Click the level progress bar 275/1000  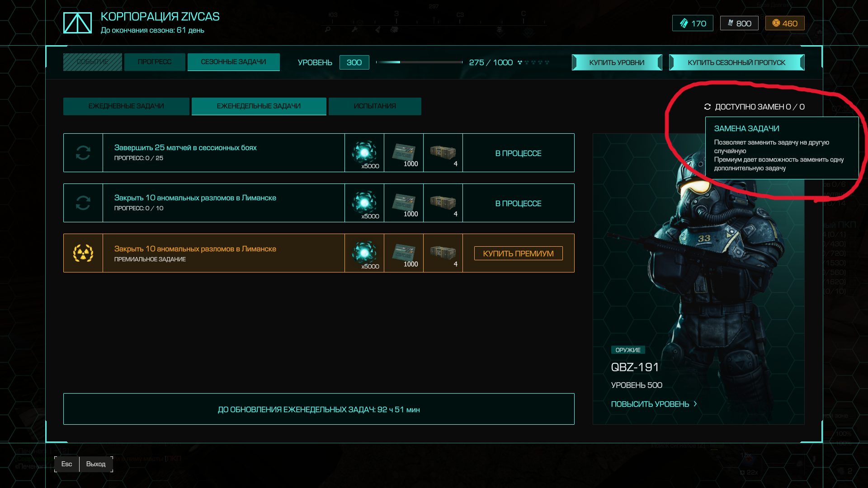click(x=419, y=62)
